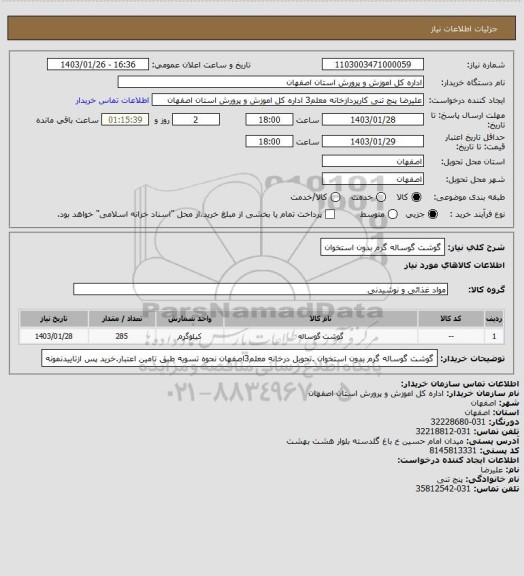Click the buyer notes text field
Viewport: 524px width, 576px height.
click(x=240, y=358)
